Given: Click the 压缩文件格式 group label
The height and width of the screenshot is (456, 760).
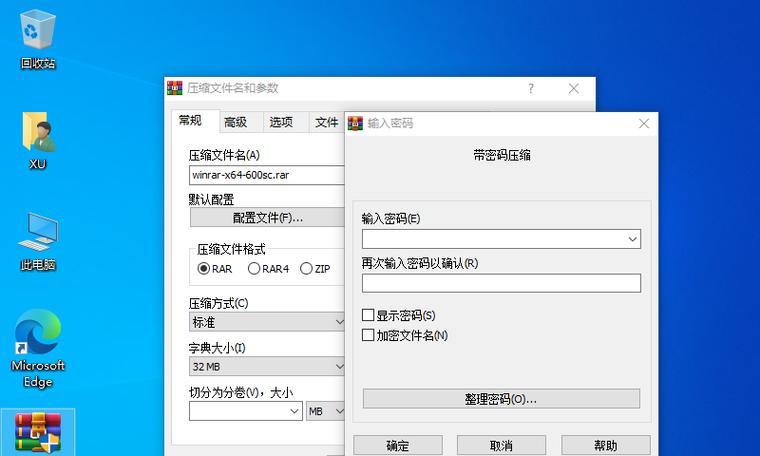Looking at the screenshot, I should coord(231,250).
